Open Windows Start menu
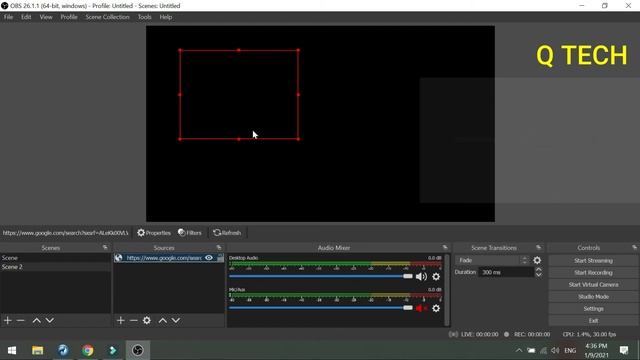The height and width of the screenshot is (360, 640). click(12, 350)
